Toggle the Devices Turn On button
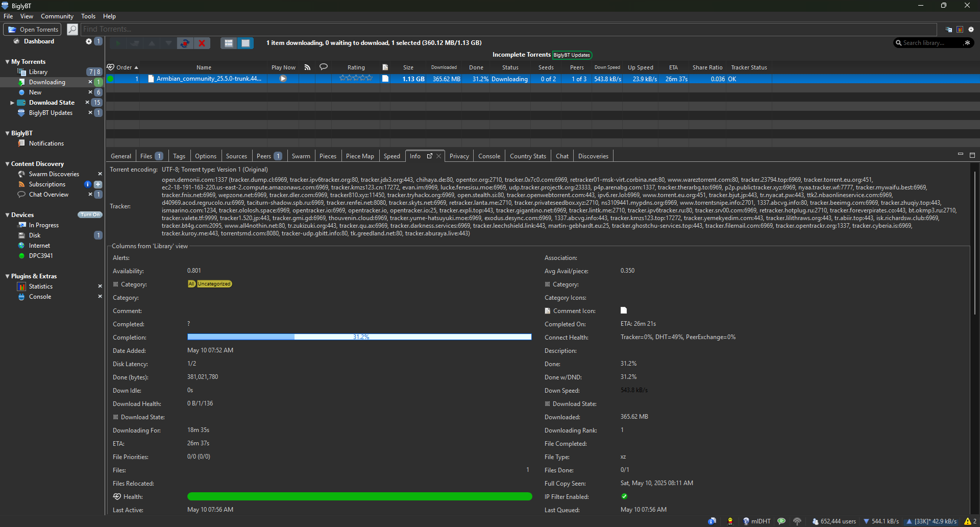This screenshot has height=527, width=980. click(90, 215)
